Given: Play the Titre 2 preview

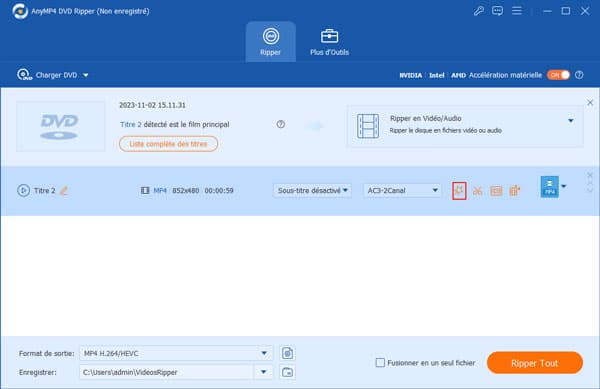Looking at the screenshot, I should pyautogui.click(x=23, y=190).
